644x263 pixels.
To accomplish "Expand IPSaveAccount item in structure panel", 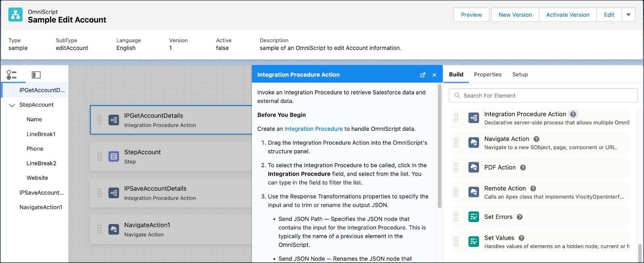I will tap(41, 193).
